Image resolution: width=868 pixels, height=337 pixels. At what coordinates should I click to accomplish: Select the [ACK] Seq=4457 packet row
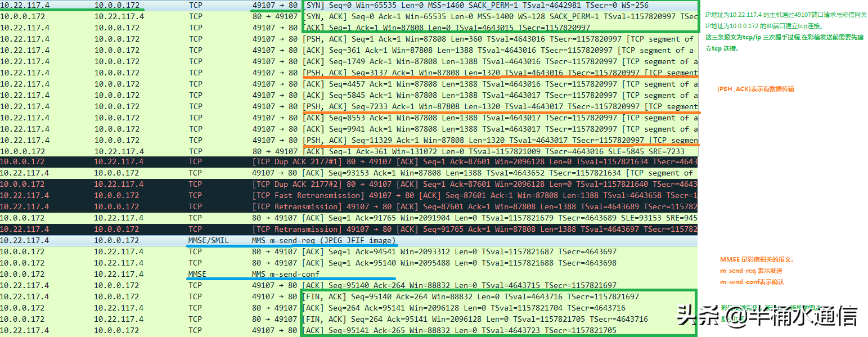(349, 84)
